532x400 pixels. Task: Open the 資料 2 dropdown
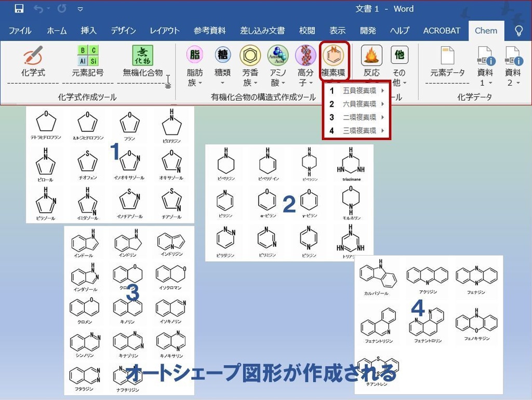click(x=513, y=66)
